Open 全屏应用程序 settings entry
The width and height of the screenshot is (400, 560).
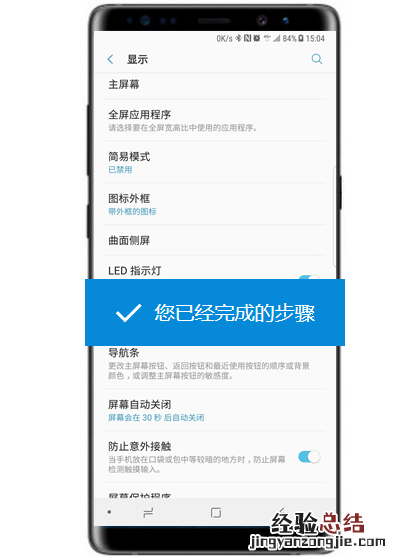point(215,120)
